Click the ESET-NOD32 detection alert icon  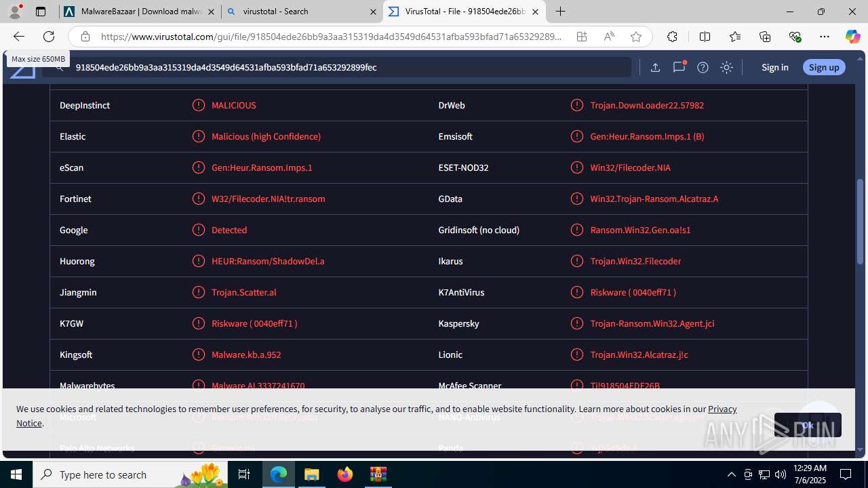[577, 167]
